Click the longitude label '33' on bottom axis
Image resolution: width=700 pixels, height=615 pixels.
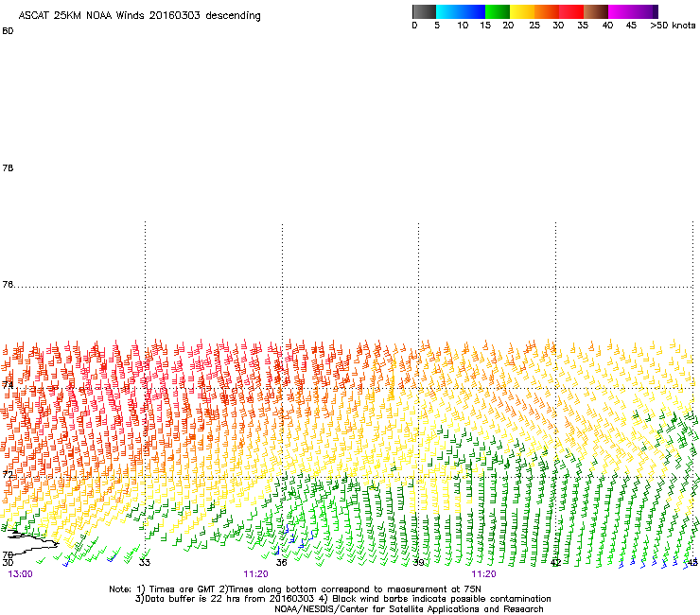coord(145,562)
